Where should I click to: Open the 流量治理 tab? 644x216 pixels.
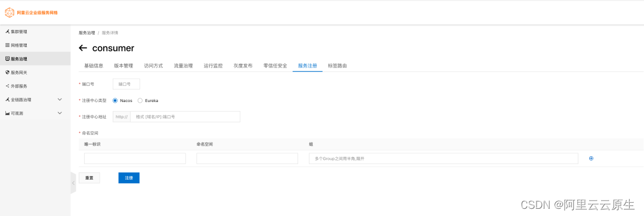pyautogui.click(x=183, y=66)
